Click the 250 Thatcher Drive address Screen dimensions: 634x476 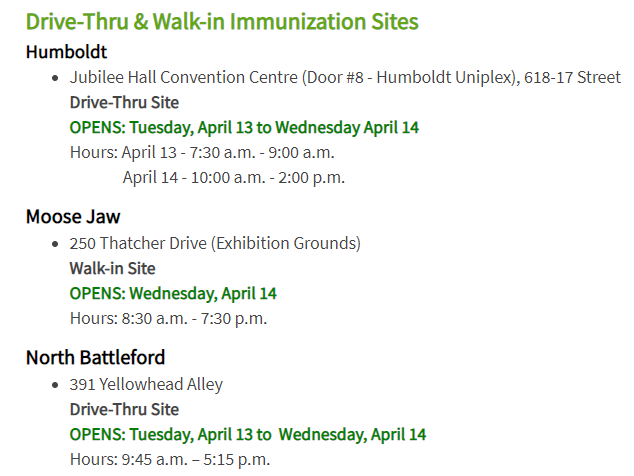pyautogui.click(x=215, y=243)
